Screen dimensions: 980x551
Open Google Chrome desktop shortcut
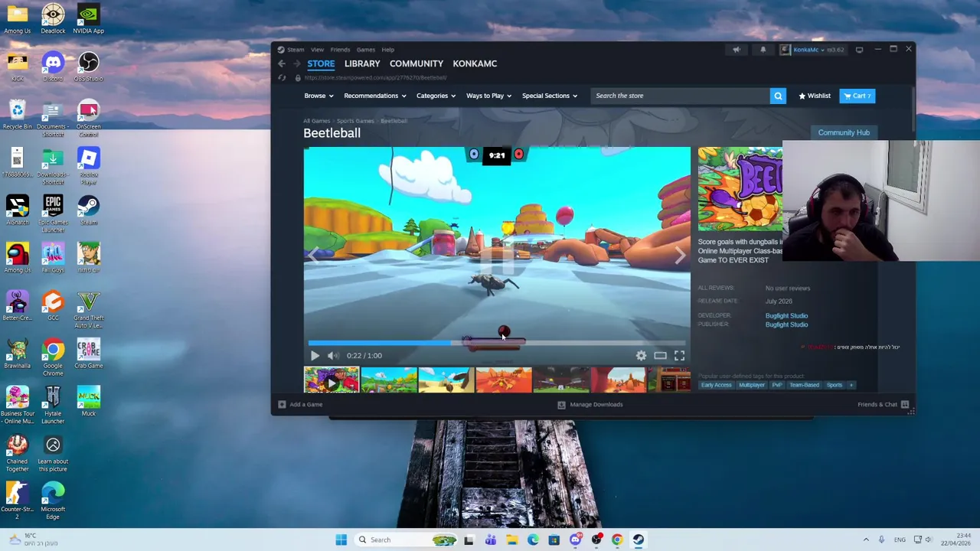53,357
